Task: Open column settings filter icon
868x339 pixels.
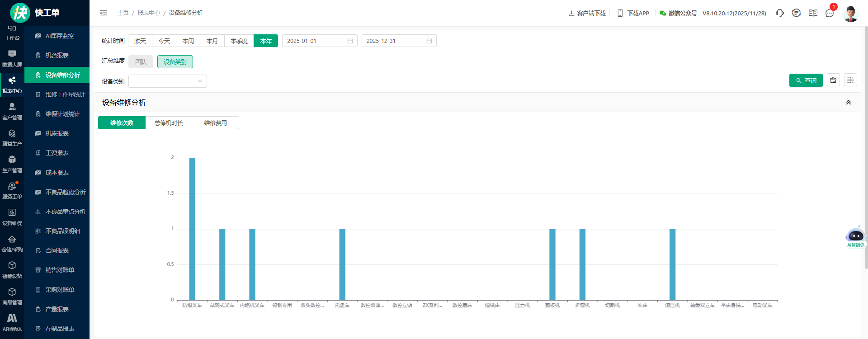Action: (x=850, y=80)
